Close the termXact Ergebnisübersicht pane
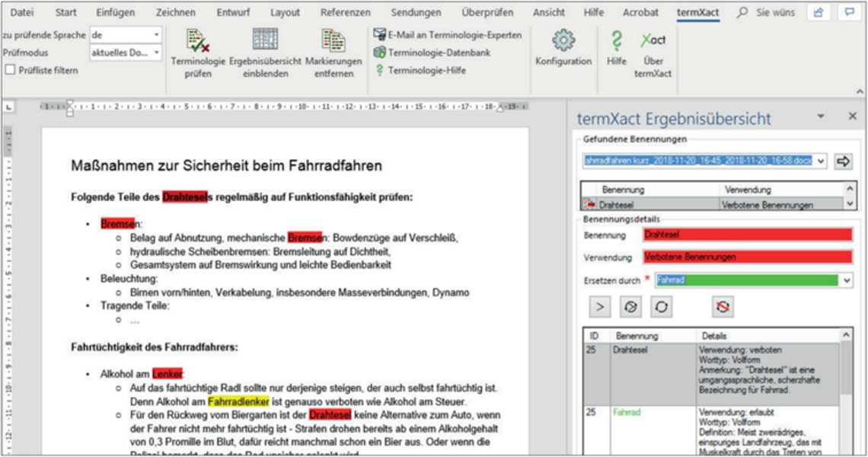868x457 pixels. [x=853, y=116]
